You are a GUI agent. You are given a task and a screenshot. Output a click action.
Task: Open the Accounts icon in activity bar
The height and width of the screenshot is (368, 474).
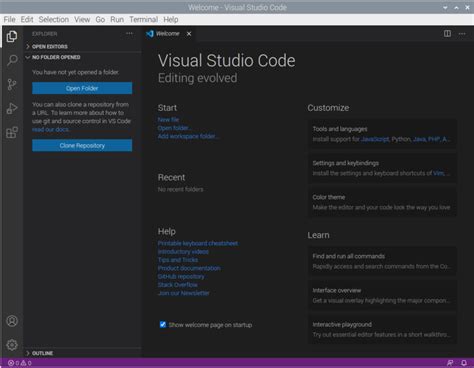pos(12,321)
